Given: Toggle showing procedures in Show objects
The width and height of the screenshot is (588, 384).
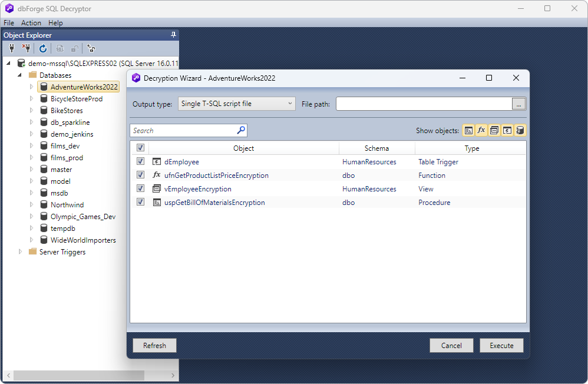Looking at the screenshot, I should pos(469,131).
